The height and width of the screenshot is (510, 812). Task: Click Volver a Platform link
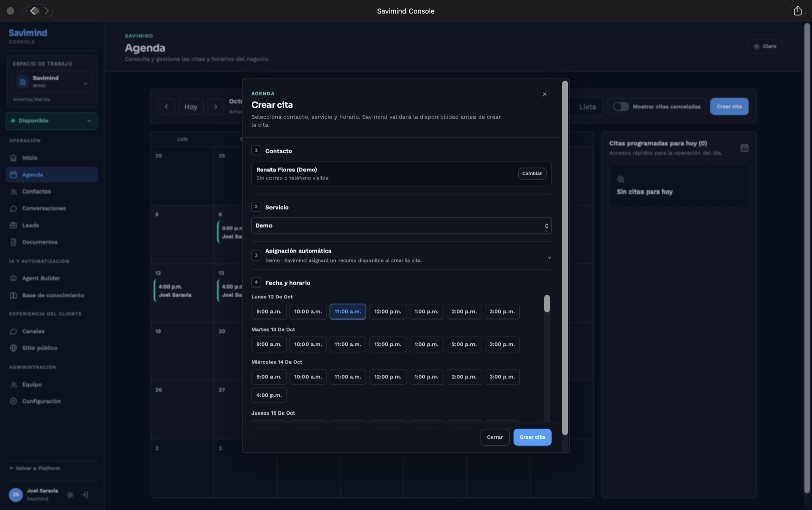point(35,468)
